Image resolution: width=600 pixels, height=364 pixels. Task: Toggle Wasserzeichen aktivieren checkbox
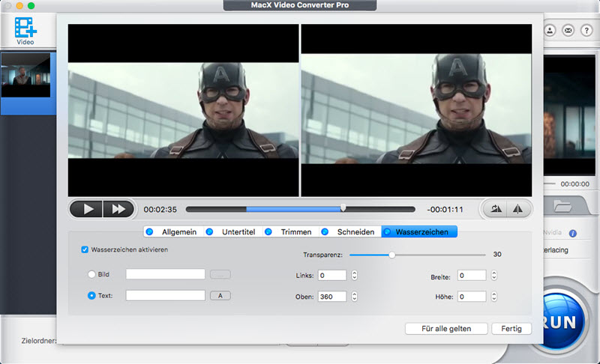pos(85,250)
